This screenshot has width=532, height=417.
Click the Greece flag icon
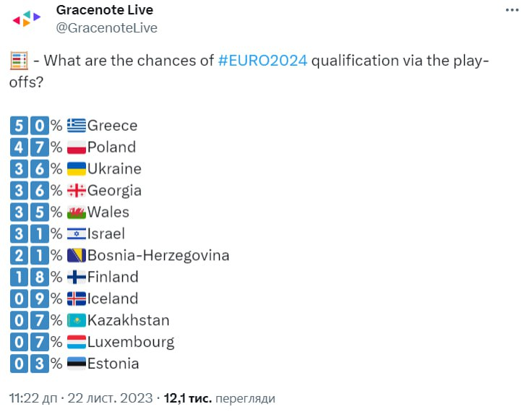(x=76, y=126)
